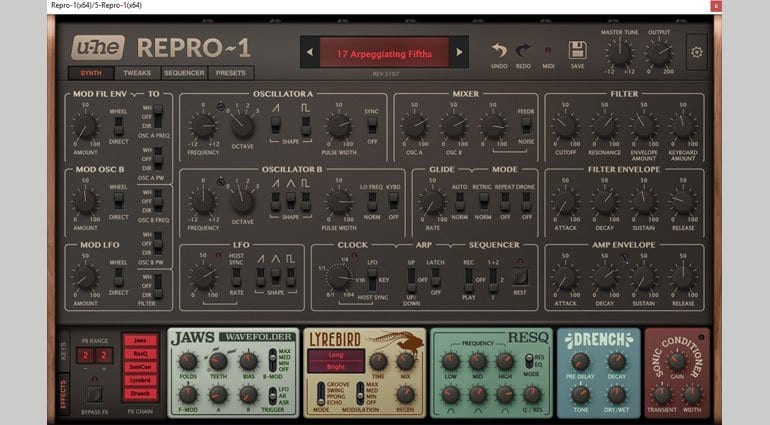Toggle Oscillator B Lo Freq switch
This screenshot has width=770, height=425.
pos(372,201)
